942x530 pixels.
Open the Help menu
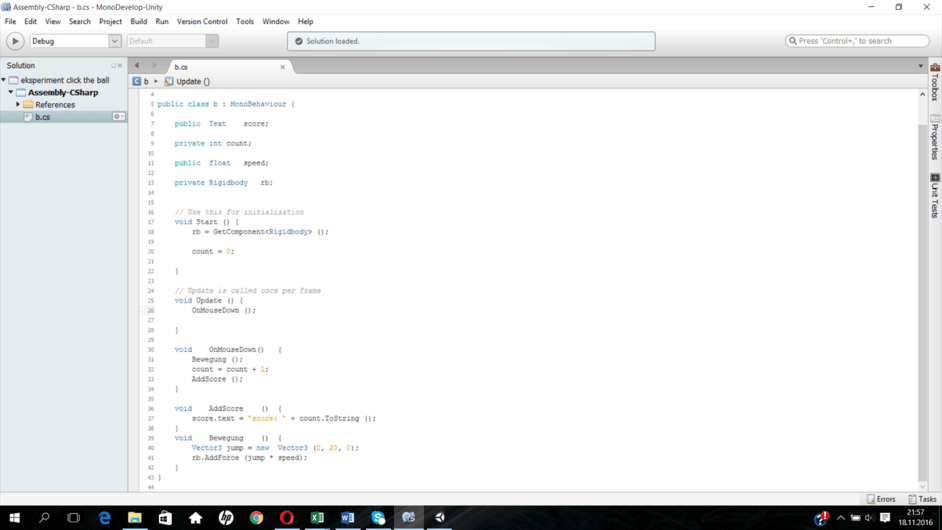pyautogui.click(x=306, y=21)
